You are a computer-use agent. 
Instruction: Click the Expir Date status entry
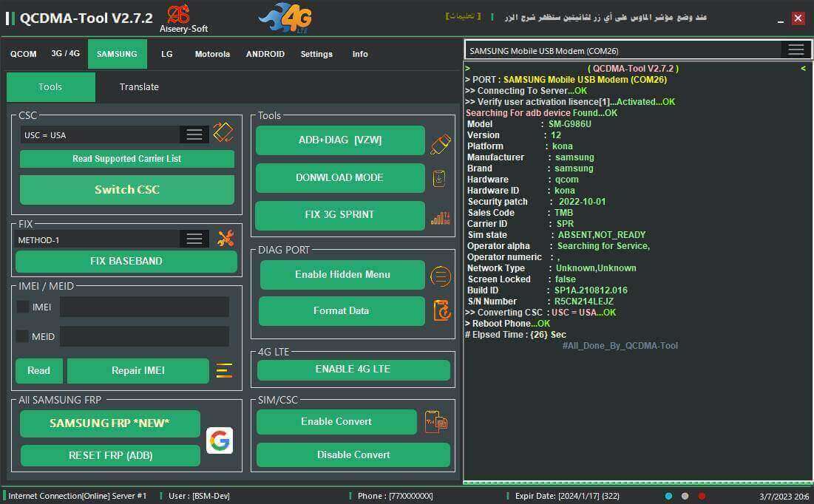tap(567, 496)
